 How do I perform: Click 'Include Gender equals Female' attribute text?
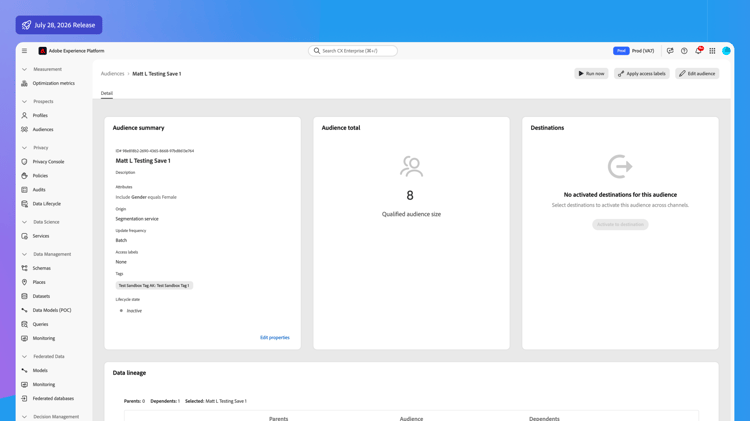pyautogui.click(x=146, y=197)
